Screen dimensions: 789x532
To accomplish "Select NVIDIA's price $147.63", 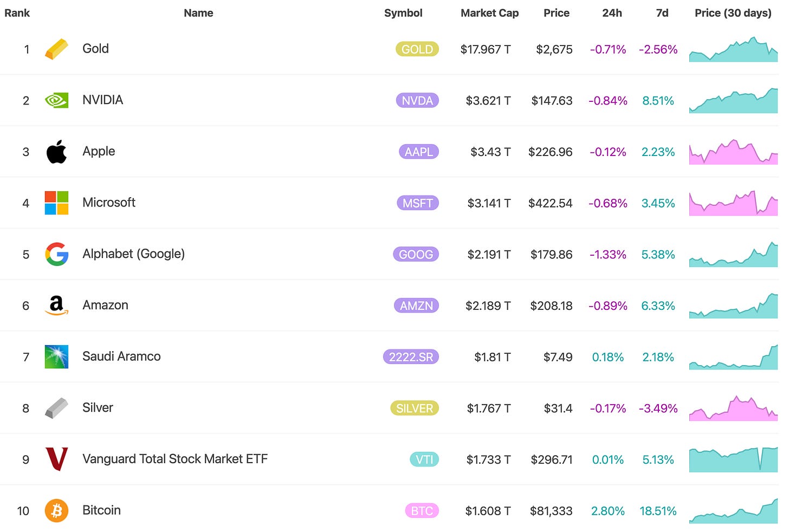I will (552, 101).
